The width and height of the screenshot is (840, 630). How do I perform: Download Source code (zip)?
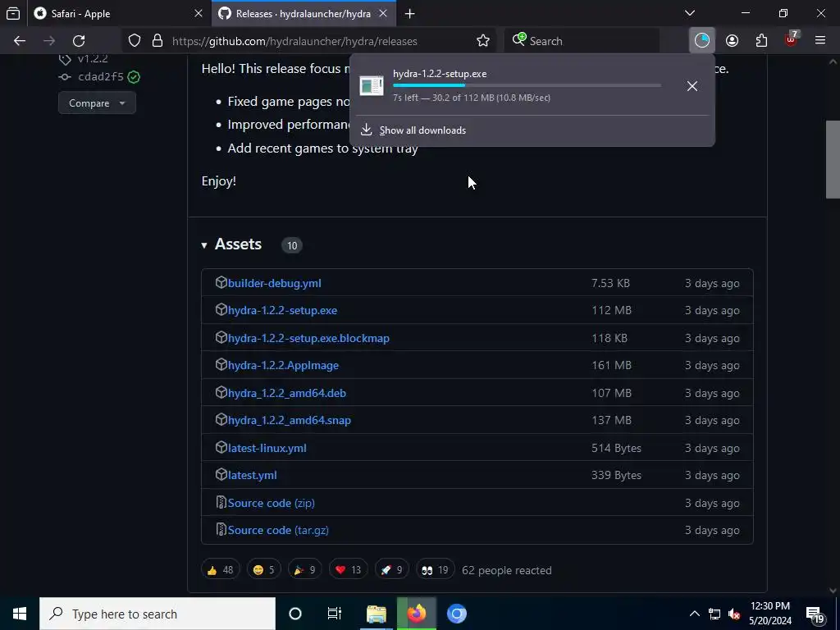coord(271,503)
